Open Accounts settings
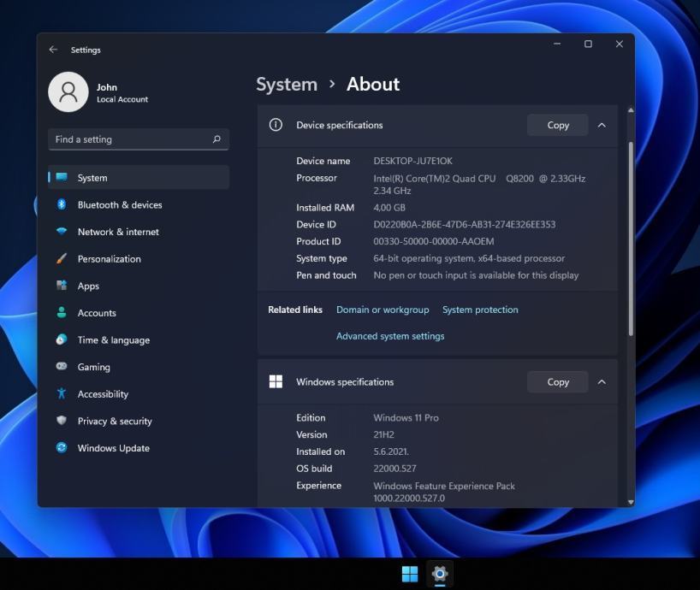The height and width of the screenshot is (590, 700). click(97, 313)
